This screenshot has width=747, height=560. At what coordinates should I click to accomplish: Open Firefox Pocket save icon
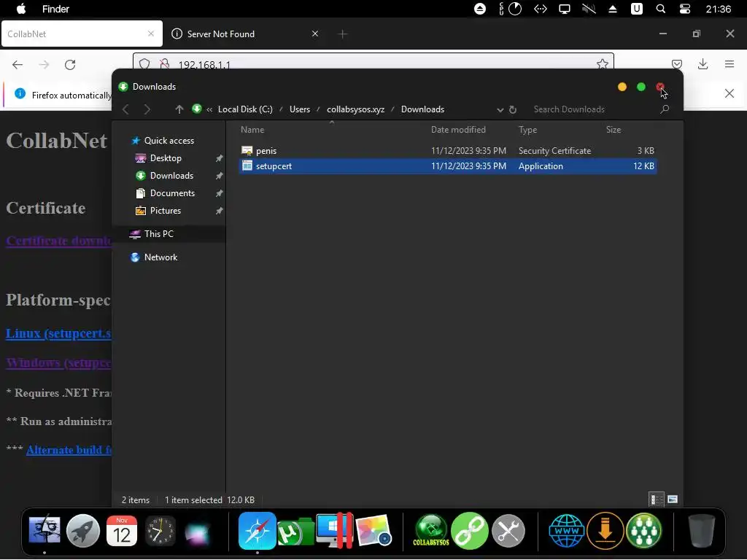[676, 64]
